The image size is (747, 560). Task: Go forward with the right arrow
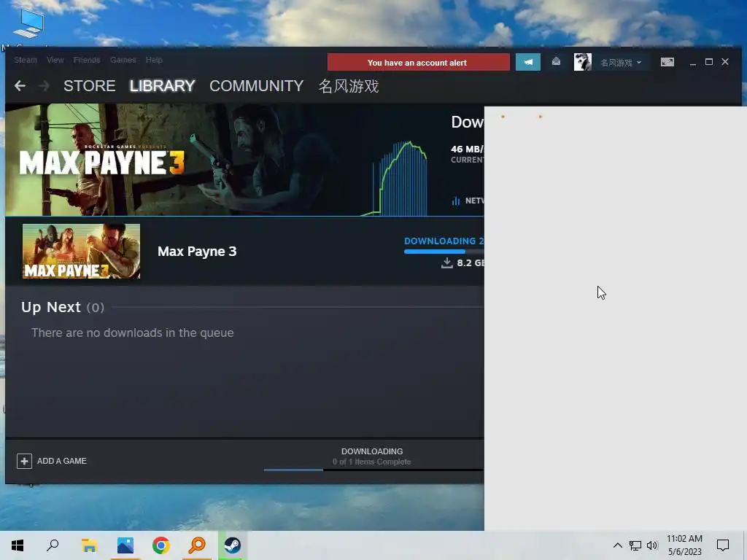44,86
